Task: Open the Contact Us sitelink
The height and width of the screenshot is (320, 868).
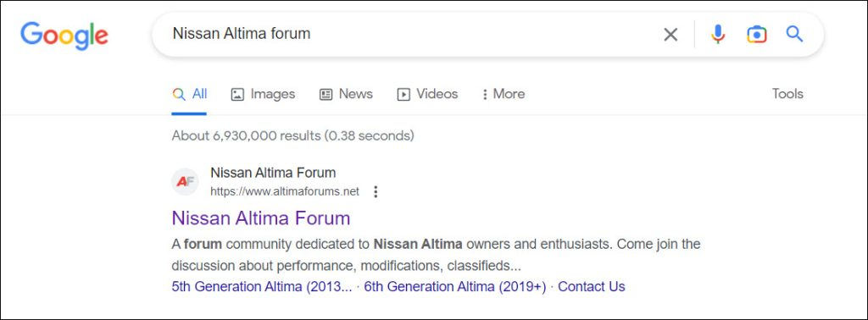Action: 591,287
